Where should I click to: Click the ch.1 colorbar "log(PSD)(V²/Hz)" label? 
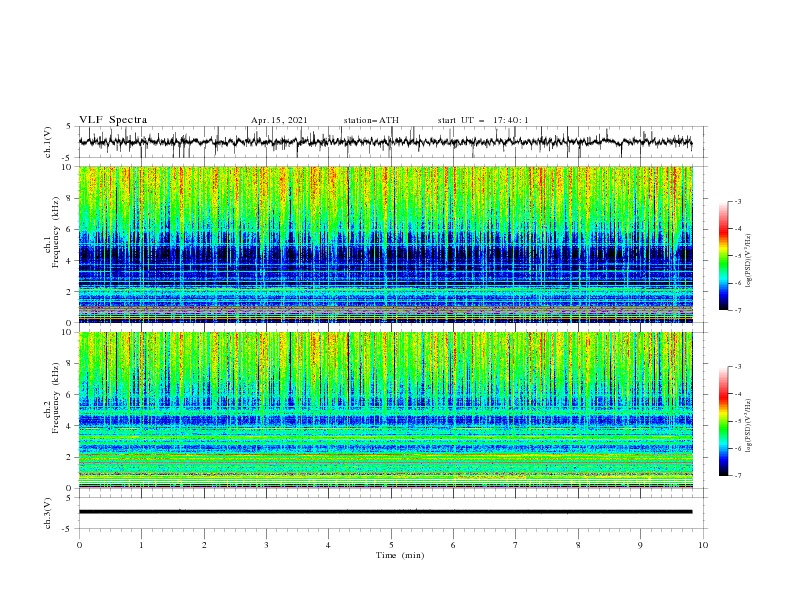(x=748, y=261)
